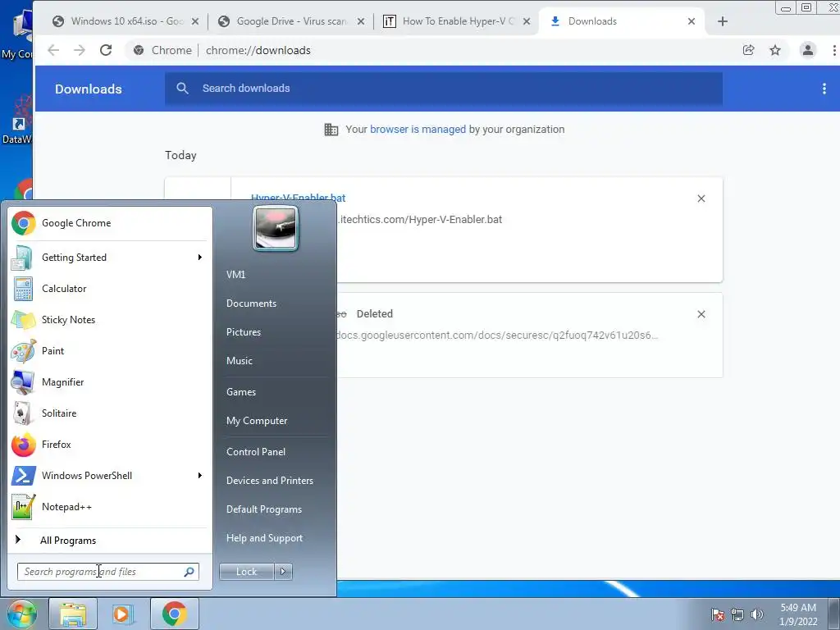Open Documents from Start menu
The image size is (840, 630).
click(x=251, y=304)
